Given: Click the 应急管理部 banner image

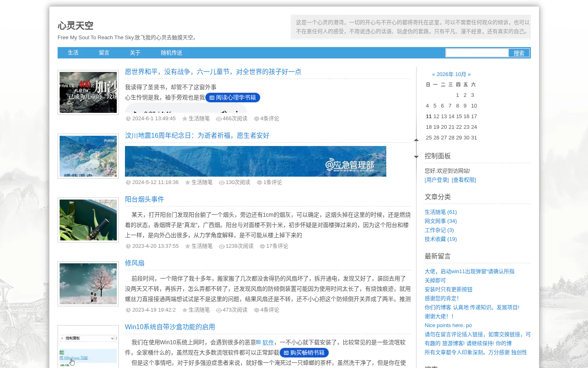Looking at the screenshot, I should (256, 161).
